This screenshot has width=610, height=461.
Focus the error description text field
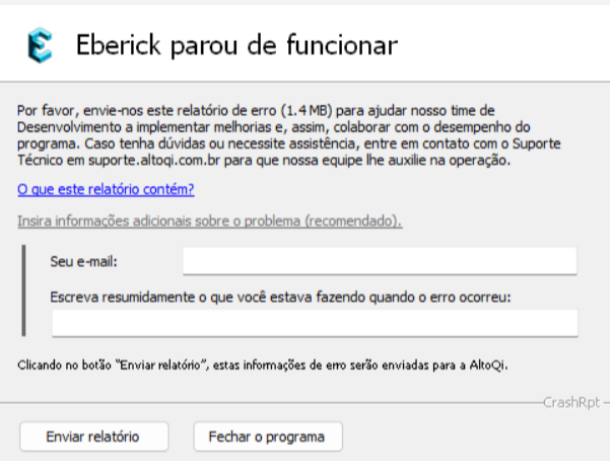click(x=315, y=323)
